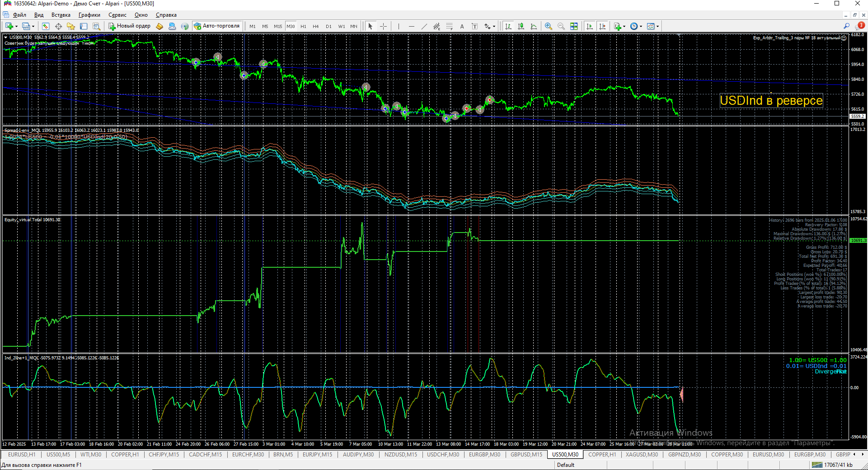Switch the chart to H4 timeframe
The width and height of the screenshot is (868, 470).
pyautogui.click(x=316, y=26)
